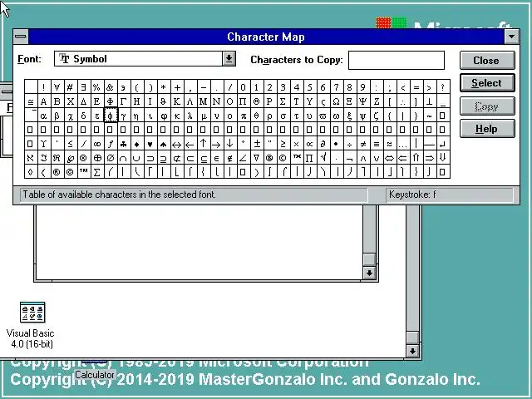This screenshot has width=532, height=399.
Task: Choose the single up arrow cell
Action: [203, 144]
